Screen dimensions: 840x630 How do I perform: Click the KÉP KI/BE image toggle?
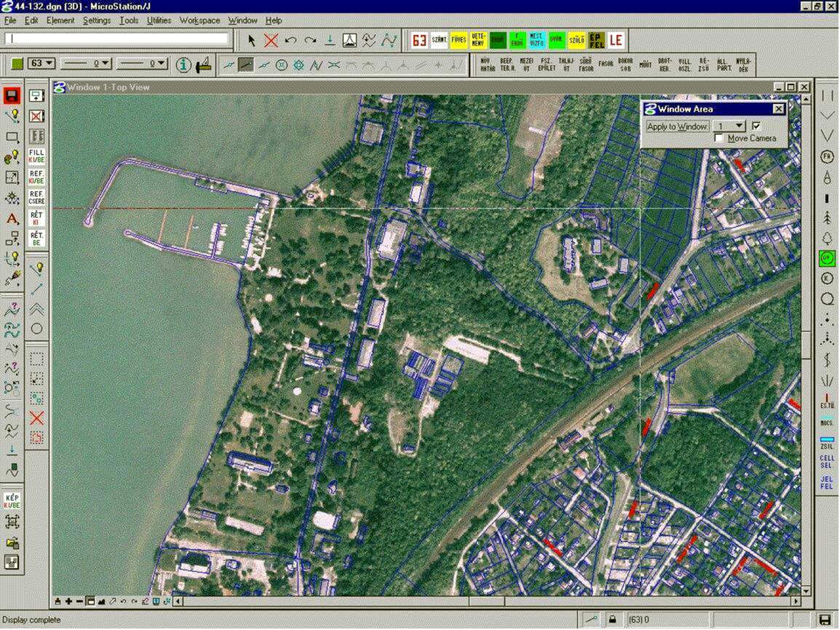pyautogui.click(x=12, y=501)
